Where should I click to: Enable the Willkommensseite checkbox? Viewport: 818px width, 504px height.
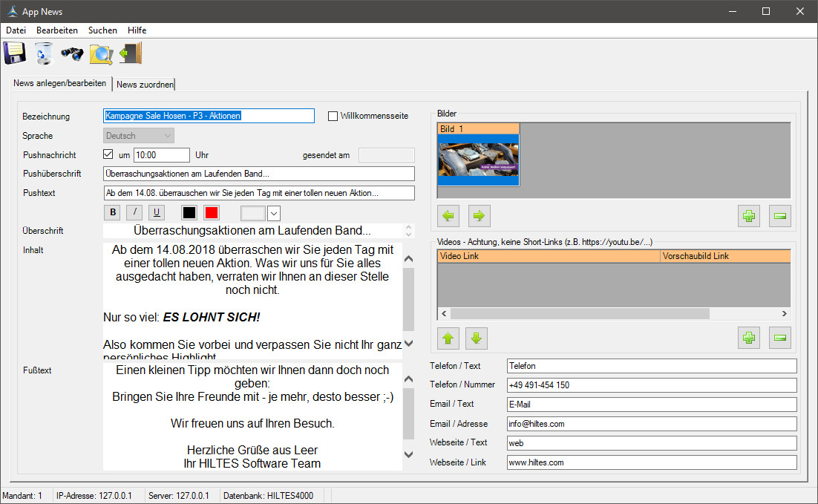click(x=333, y=116)
